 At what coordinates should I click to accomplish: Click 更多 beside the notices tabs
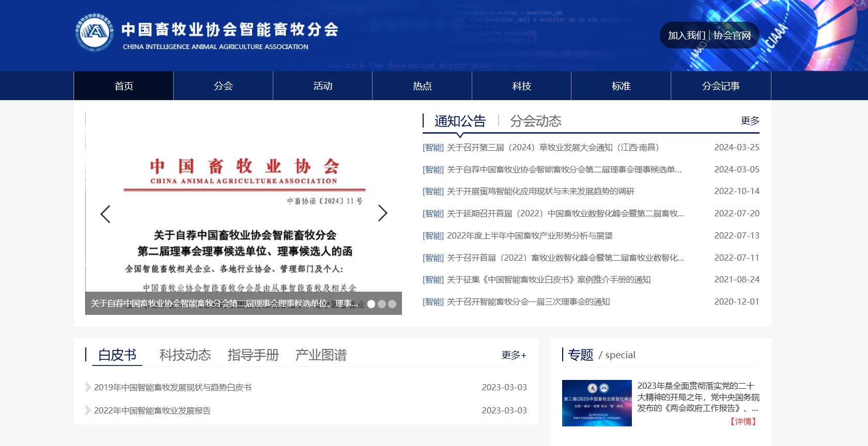click(750, 121)
